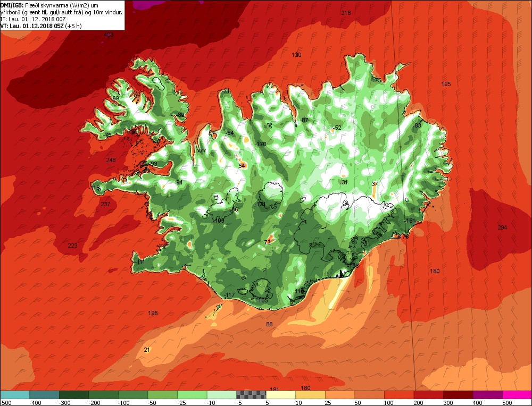The width and height of the screenshot is (532, 406).
Task: Select the orange legend swatch between 50 and 100
Action: 370,395
